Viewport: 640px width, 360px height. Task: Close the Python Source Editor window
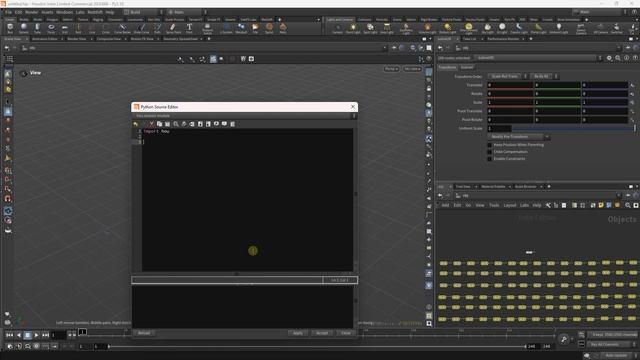353,107
